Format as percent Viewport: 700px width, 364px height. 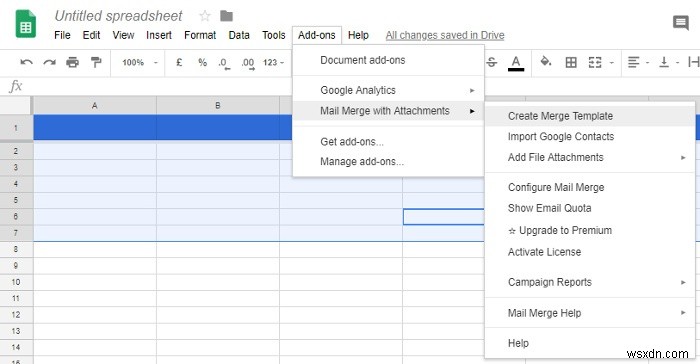(x=202, y=63)
